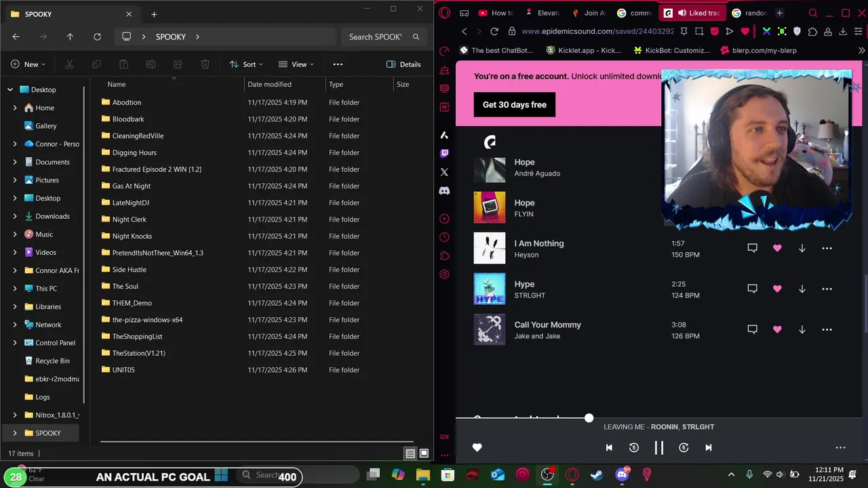Go up one folder in File Explorer
This screenshot has height=488, width=868.
click(70, 37)
